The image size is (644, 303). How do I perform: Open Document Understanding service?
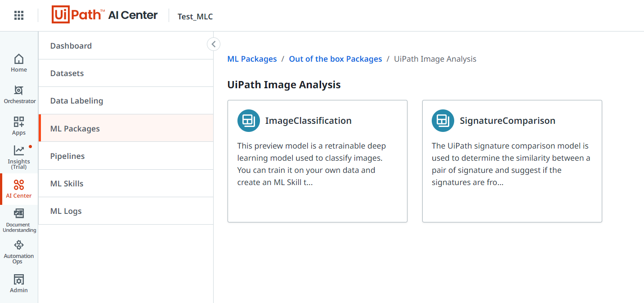[19, 221]
